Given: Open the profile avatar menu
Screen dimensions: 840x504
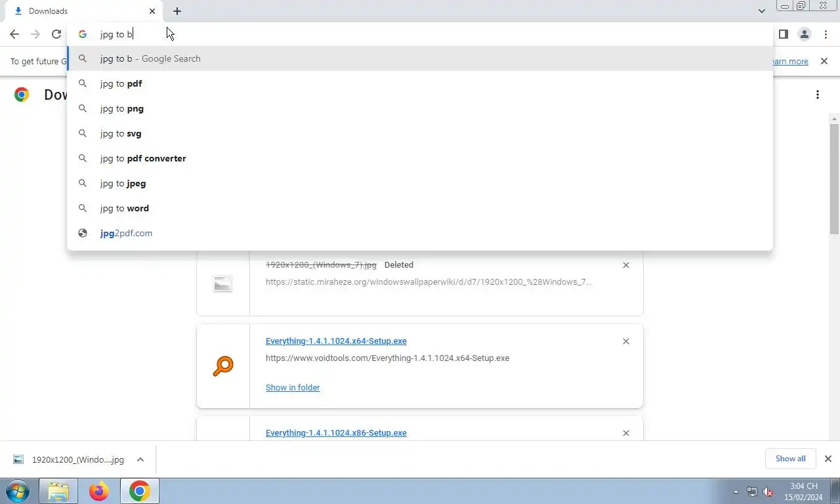Looking at the screenshot, I should coord(804,34).
